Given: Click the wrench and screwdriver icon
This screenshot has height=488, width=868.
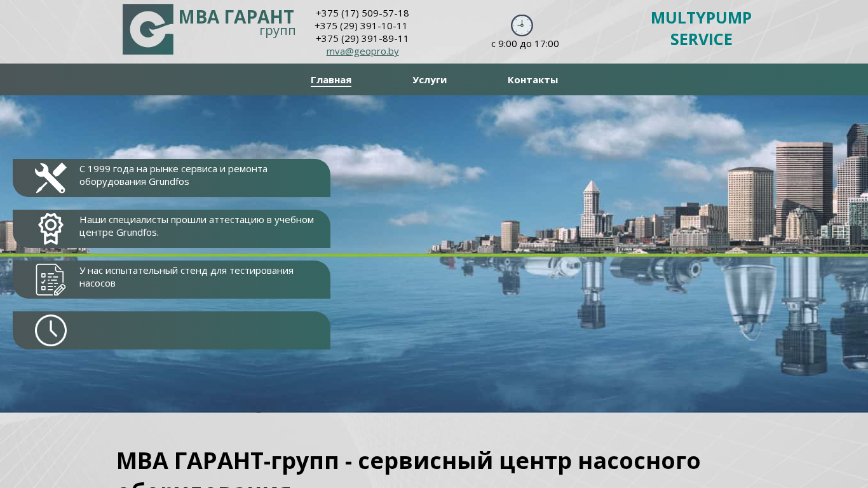Looking at the screenshot, I should (51, 178).
